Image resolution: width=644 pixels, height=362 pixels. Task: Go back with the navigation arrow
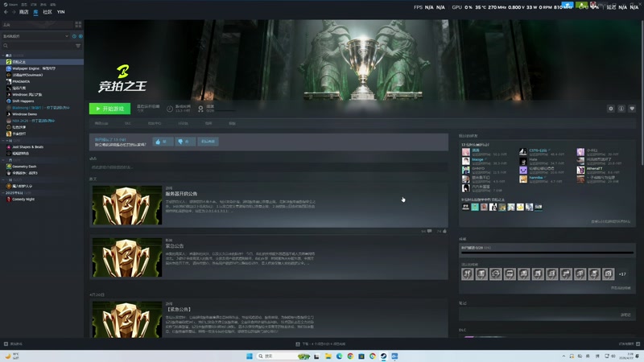(x=6, y=12)
